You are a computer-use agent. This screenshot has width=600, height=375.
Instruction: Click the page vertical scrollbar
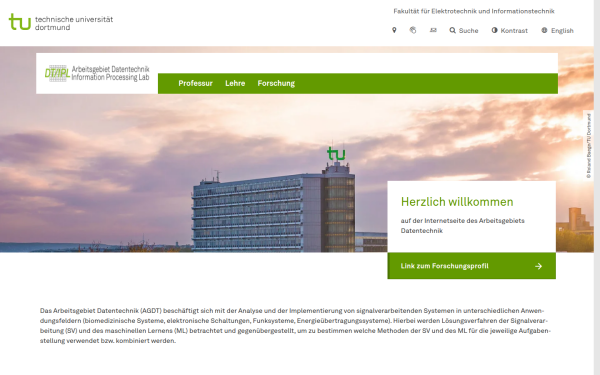click(x=597, y=188)
